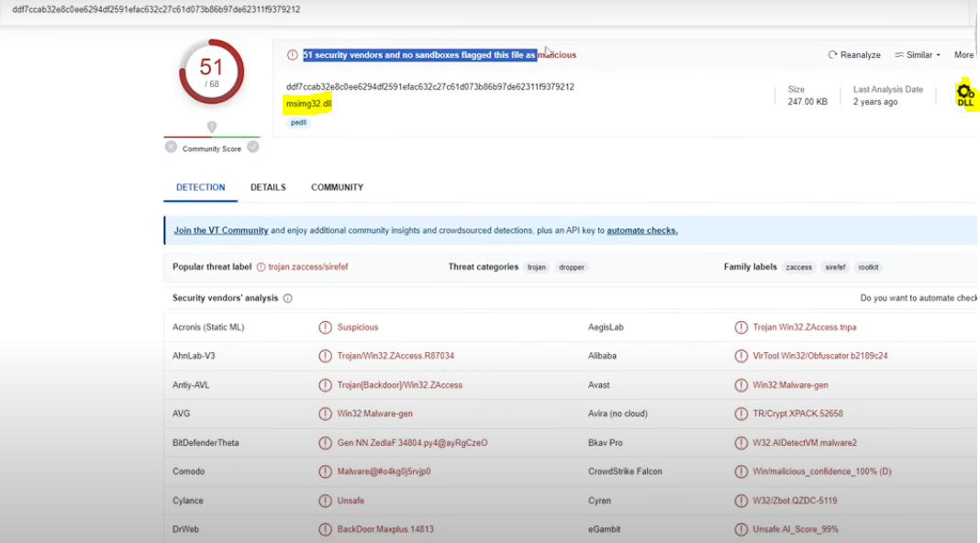Switch to the DETAILS tab
980x543 pixels.
[268, 187]
